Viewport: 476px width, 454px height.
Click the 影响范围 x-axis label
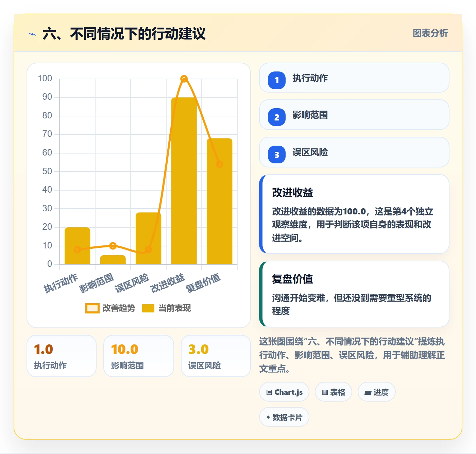click(x=97, y=283)
